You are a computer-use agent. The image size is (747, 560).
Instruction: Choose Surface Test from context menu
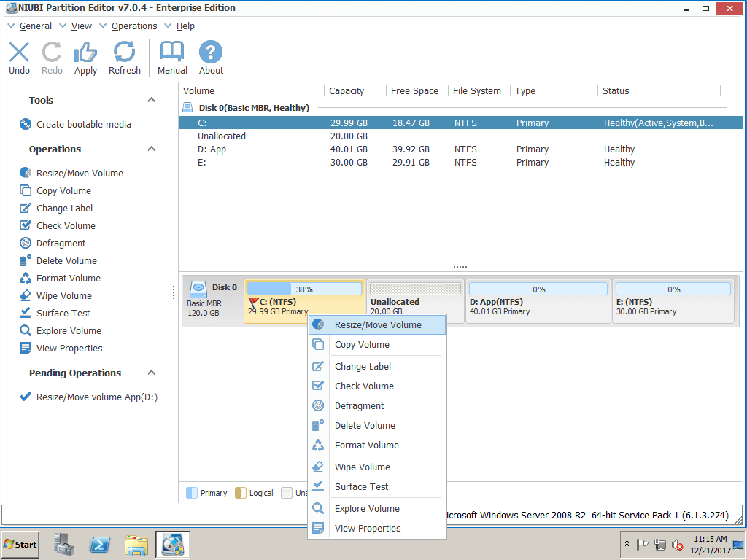pyautogui.click(x=377, y=486)
